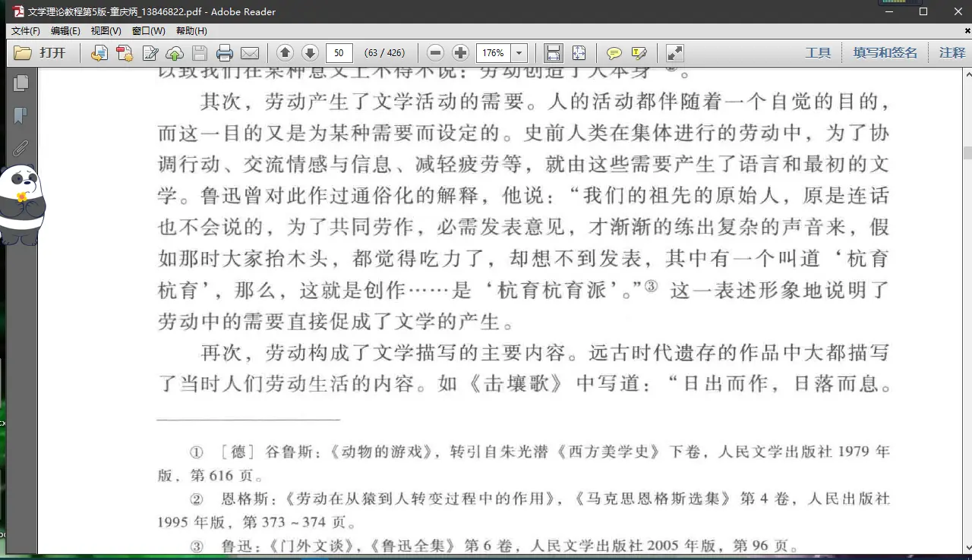Open the 填写和签名 pane
The height and width of the screenshot is (560, 972).
[x=885, y=53]
